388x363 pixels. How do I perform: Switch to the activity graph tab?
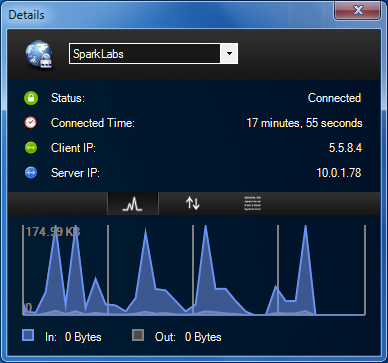click(133, 203)
